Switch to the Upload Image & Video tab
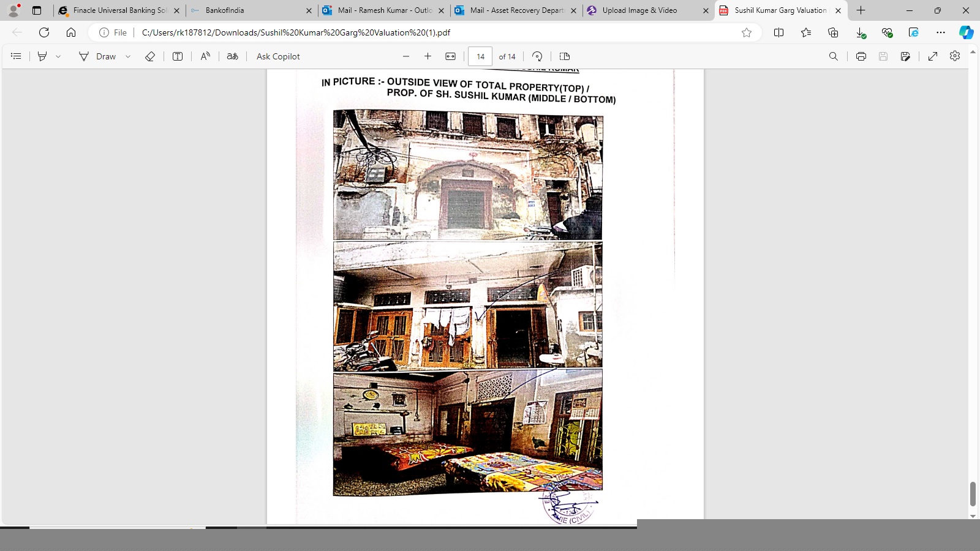 pos(640,10)
